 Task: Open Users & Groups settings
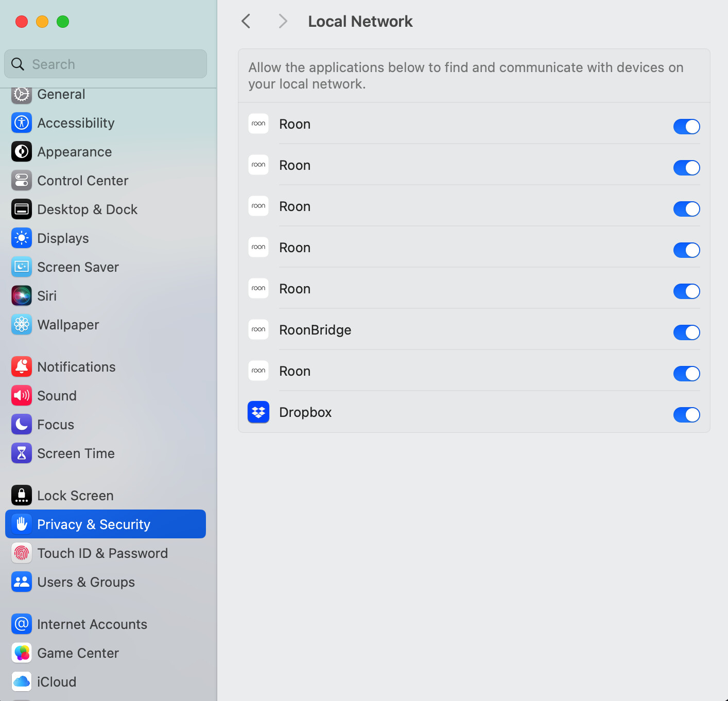tap(86, 582)
